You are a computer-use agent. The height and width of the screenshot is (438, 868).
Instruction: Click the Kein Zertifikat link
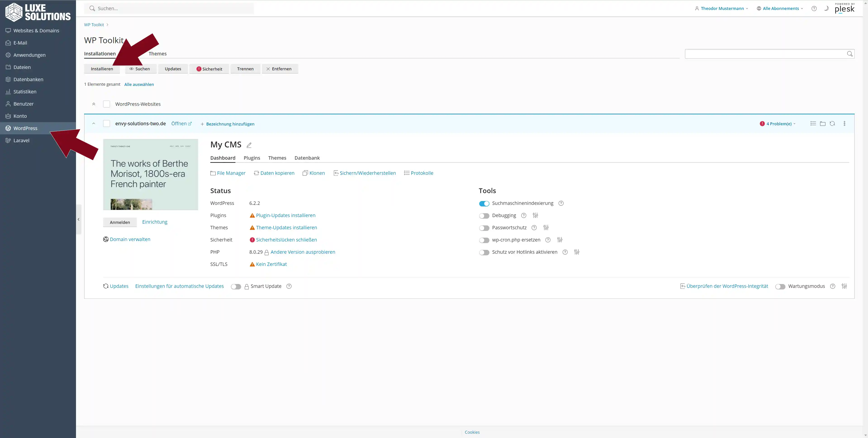coord(271,264)
